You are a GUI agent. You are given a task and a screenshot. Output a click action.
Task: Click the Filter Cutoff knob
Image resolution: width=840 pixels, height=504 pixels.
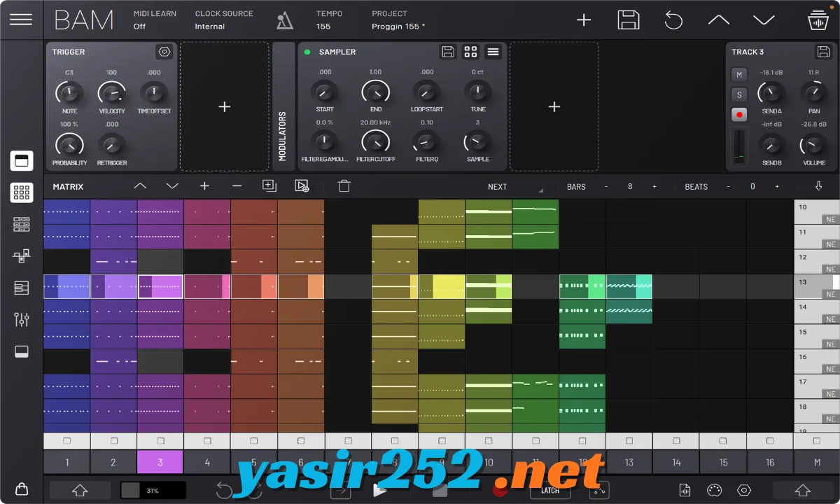coord(375,142)
